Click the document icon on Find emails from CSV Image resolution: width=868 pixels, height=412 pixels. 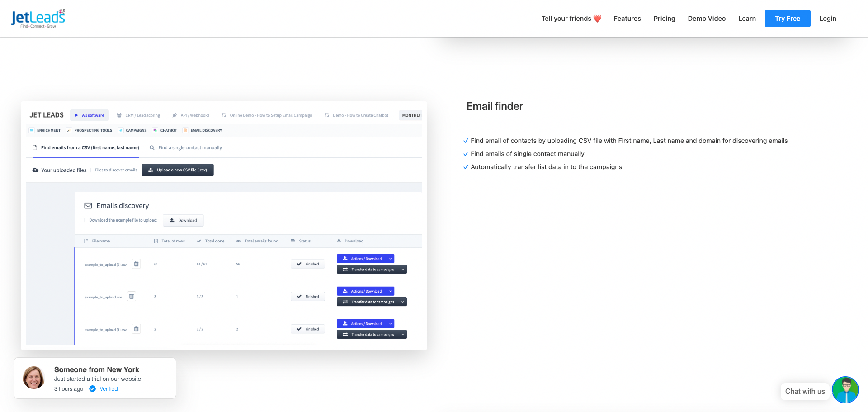[x=35, y=147]
